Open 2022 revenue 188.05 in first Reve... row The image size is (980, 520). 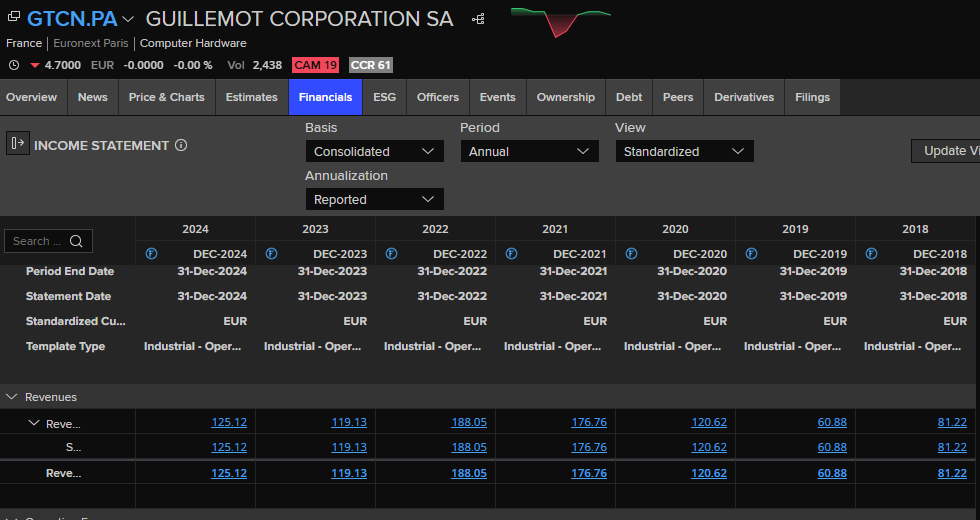pos(469,422)
